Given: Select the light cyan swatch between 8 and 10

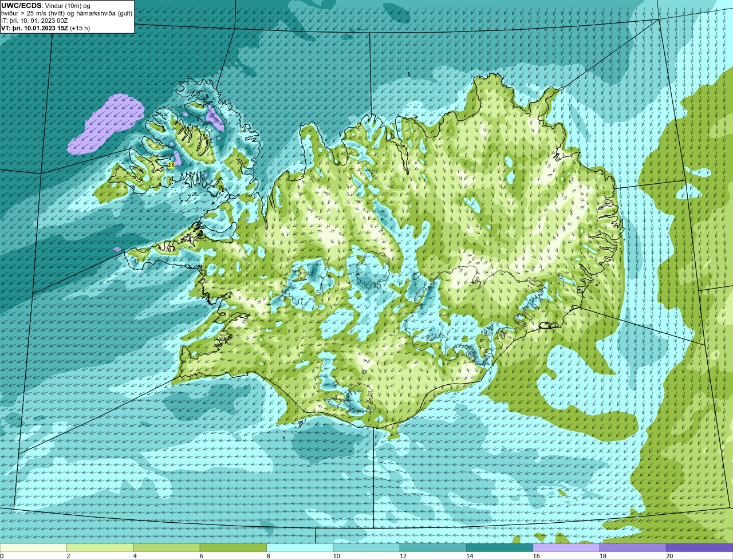Looking at the screenshot, I should tap(300, 547).
